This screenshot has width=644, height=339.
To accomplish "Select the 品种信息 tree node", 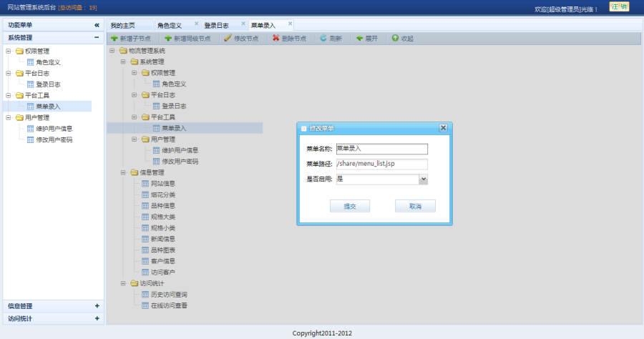I will (x=163, y=205).
